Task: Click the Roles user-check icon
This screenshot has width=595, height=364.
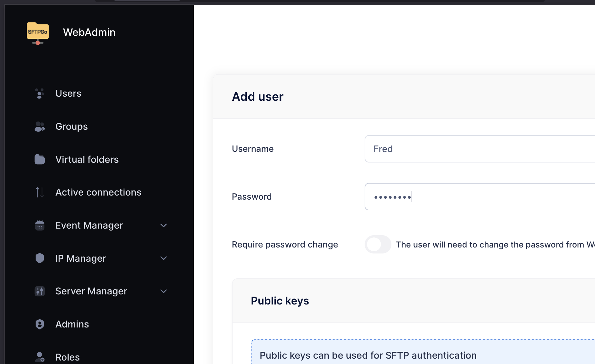Action: [39, 357]
